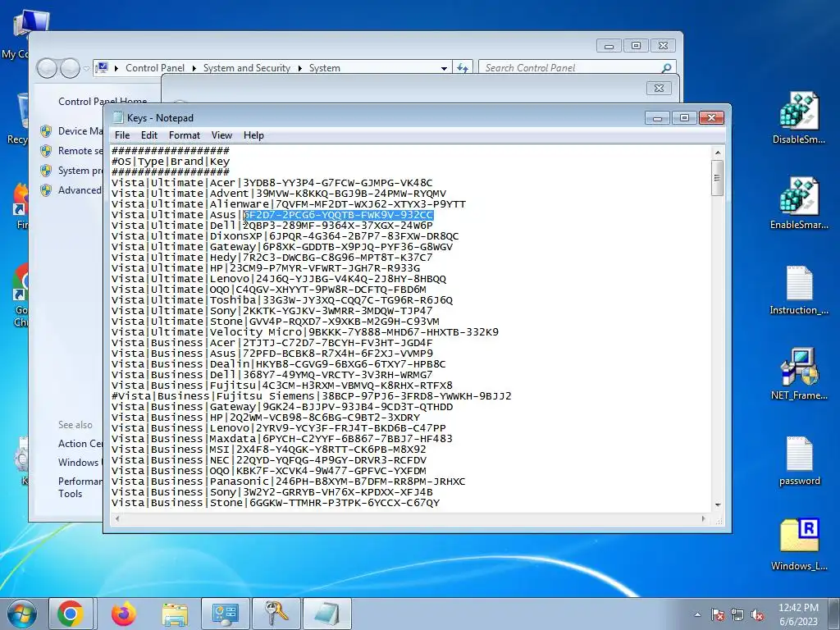The width and height of the screenshot is (840, 630).
Task: Click the shield icon beside Advanced settings
Action: point(46,190)
